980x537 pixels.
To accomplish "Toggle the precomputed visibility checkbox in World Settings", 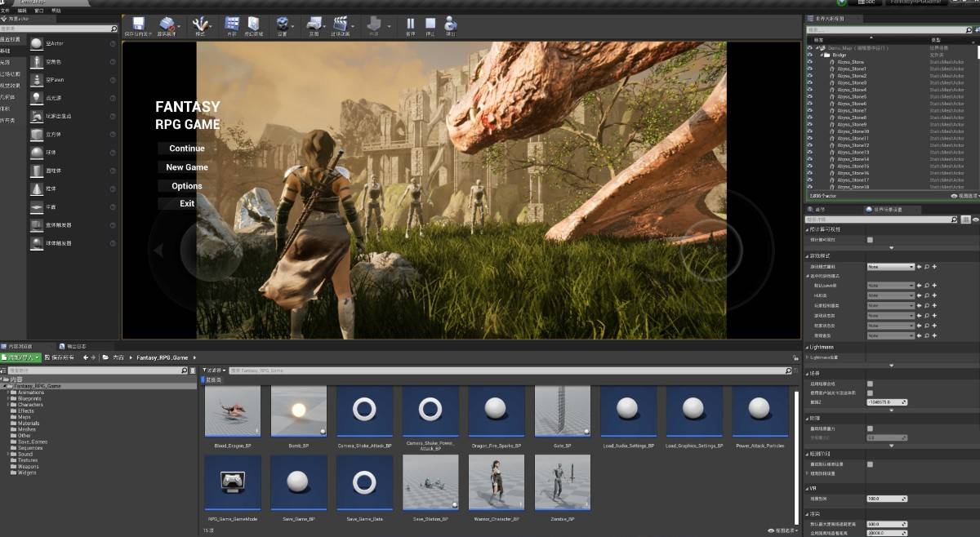I will (870, 240).
